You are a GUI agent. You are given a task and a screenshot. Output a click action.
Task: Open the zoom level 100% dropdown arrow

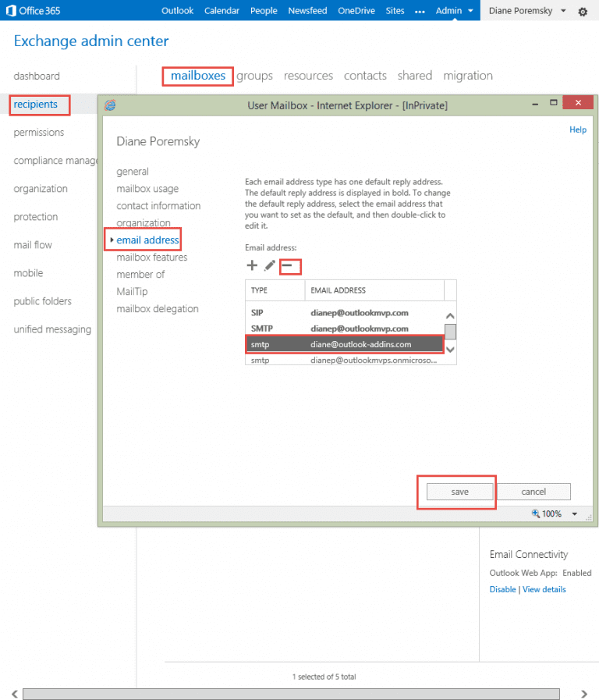click(x=575, y=513)
